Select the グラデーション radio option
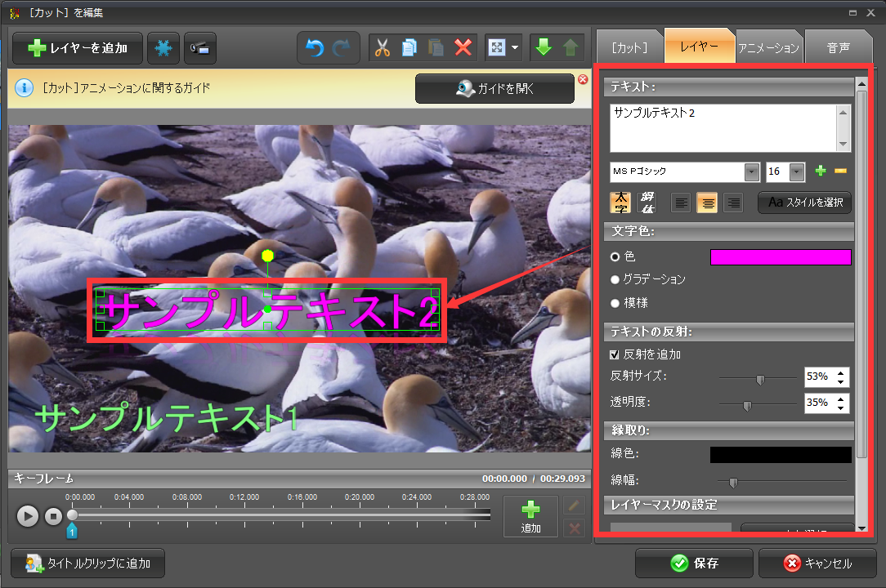 pos(615,280)
